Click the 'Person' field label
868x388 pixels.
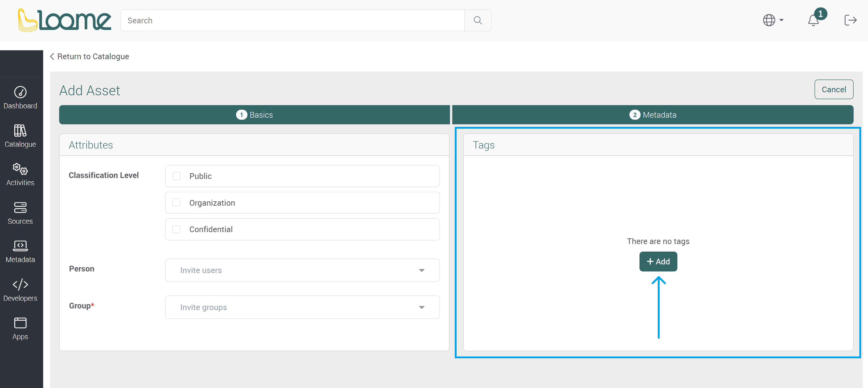coord(82,269)
